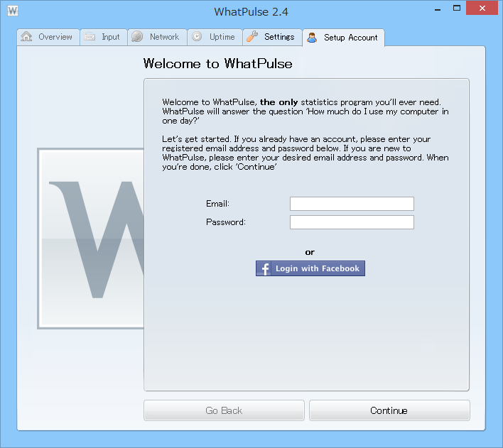The height and width of the screenshot is (448, 503).
Task: Click the 'Welcome to WhatPulse' heading
Action: tap(218, 63)
